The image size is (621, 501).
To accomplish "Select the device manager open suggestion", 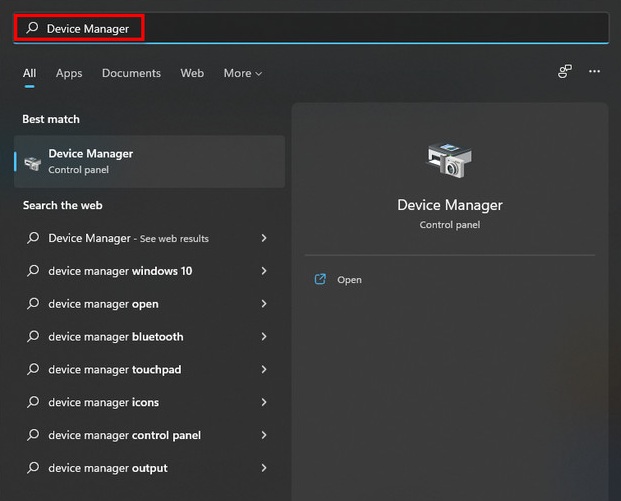I will tap(149, 304).
